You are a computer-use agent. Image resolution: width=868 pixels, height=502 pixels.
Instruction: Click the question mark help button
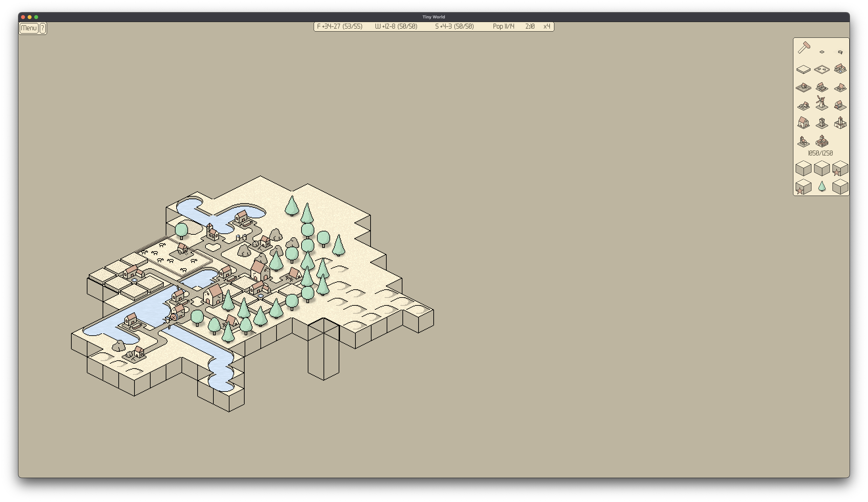tap(43, 28)
